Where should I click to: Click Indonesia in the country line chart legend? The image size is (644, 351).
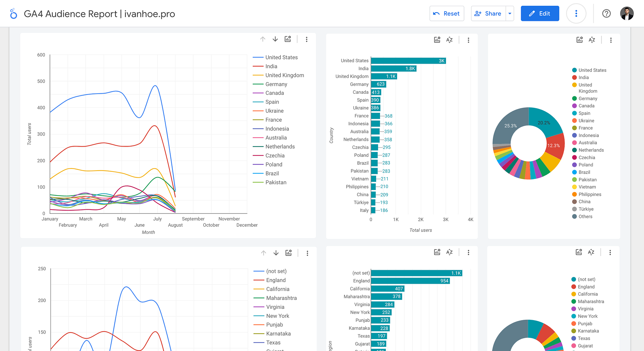point(277,129)
